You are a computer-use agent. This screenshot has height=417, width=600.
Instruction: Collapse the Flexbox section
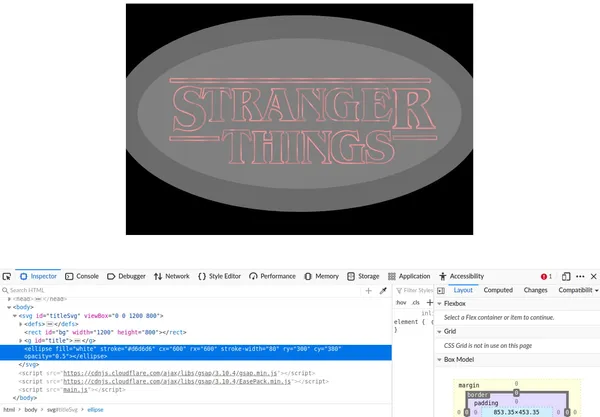click(440, 303)
